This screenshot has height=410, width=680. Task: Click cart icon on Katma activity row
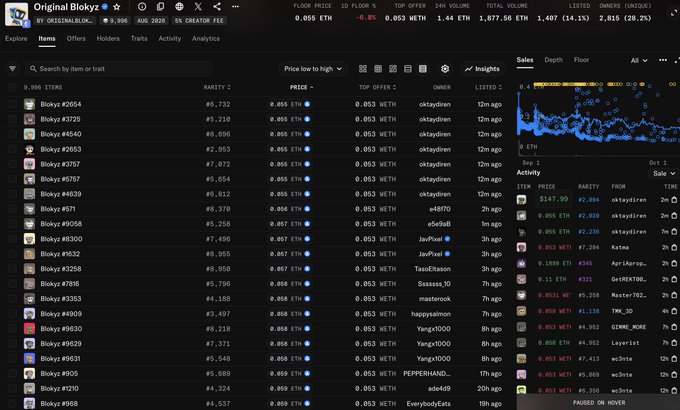coord(674,247)
